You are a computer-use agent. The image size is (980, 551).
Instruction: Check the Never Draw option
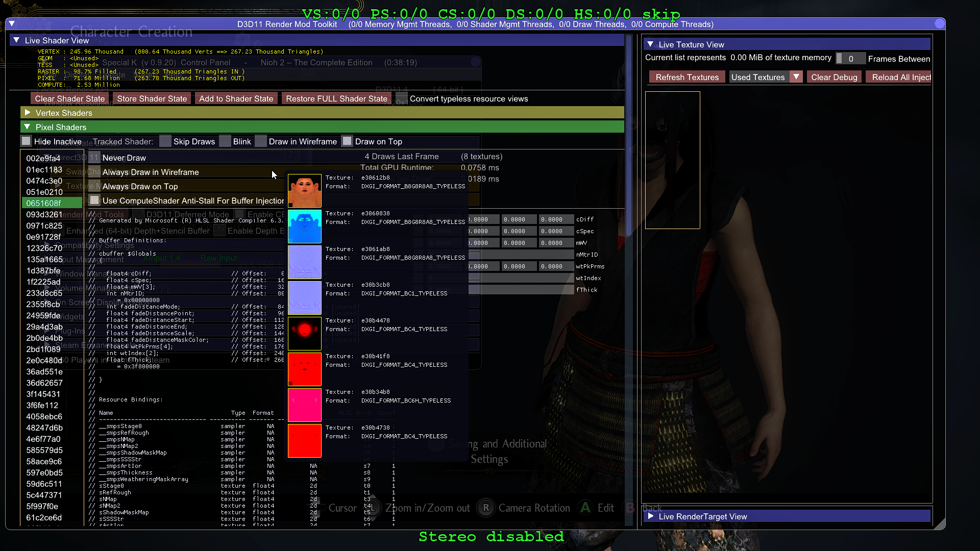94,158
